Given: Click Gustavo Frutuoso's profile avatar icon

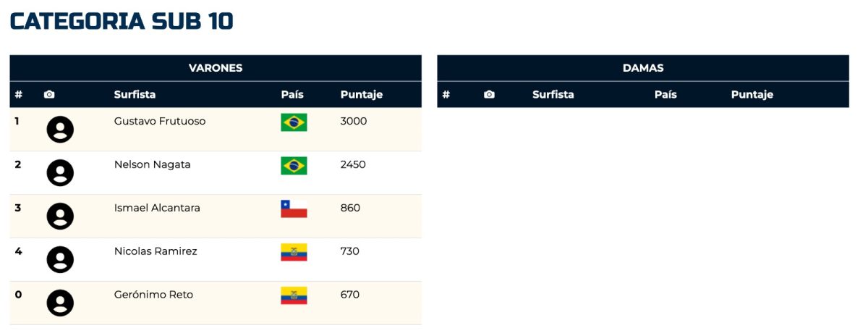Looking at the screenshot, I should (60, 130).
